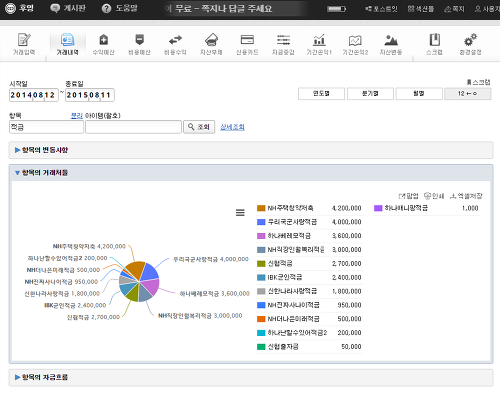Click pie label 신협적금 2,700,000
500x394 pixels.
pos(93,317)
